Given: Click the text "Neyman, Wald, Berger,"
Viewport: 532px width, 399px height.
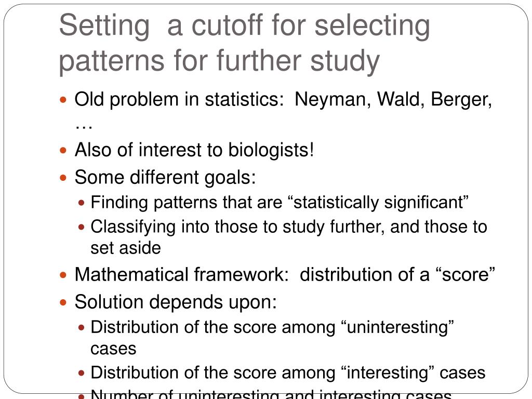Looking at the screenshot, I should click(393, 100).
